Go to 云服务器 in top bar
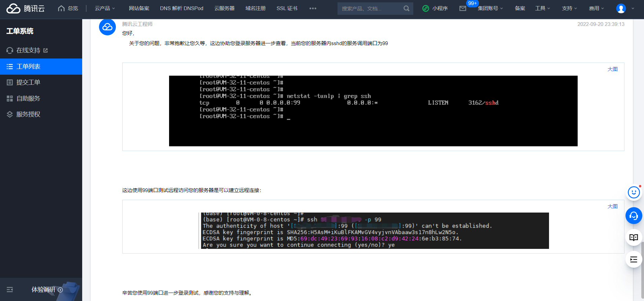 [x=224, y=8]
